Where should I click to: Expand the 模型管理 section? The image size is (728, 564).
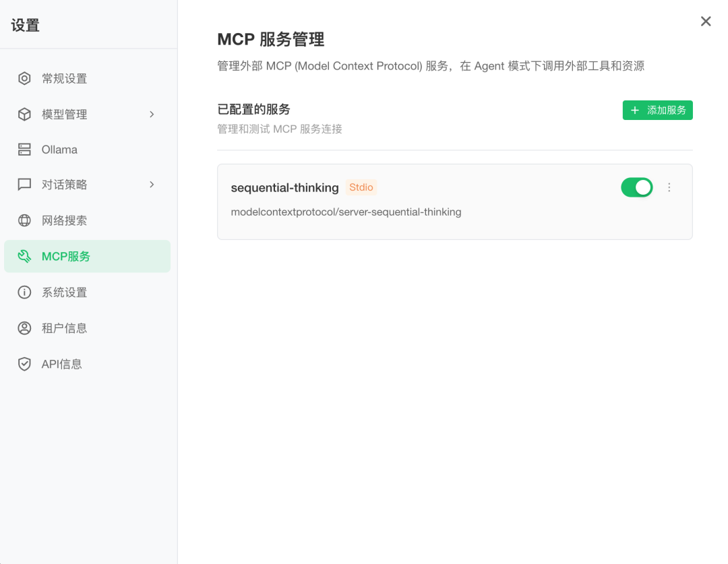point(152,114)
